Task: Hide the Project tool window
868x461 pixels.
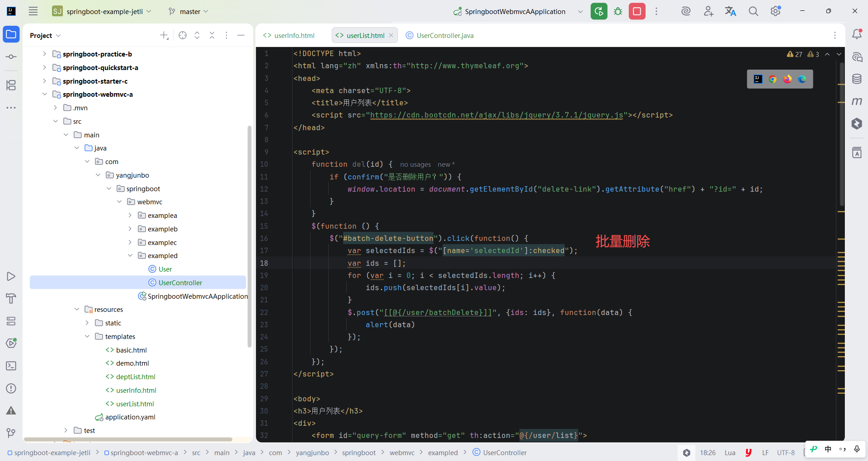Action: (241, 35)
